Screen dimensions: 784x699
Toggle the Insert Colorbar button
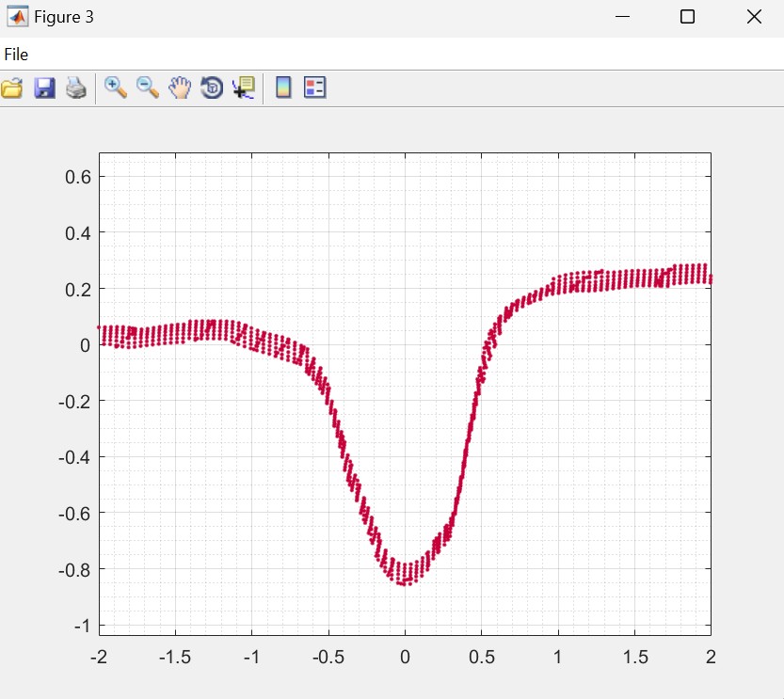tap(283, 88)
